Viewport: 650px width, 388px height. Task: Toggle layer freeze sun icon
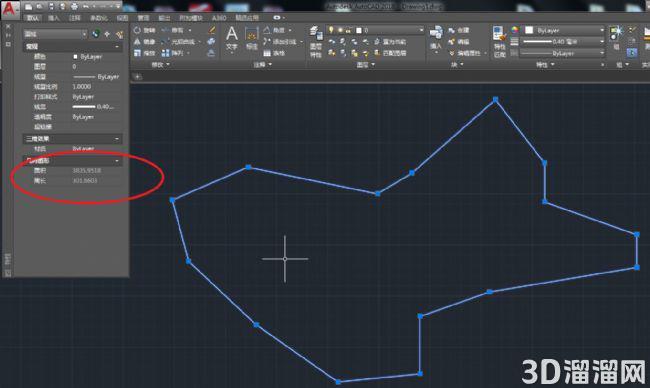(340, 30)
